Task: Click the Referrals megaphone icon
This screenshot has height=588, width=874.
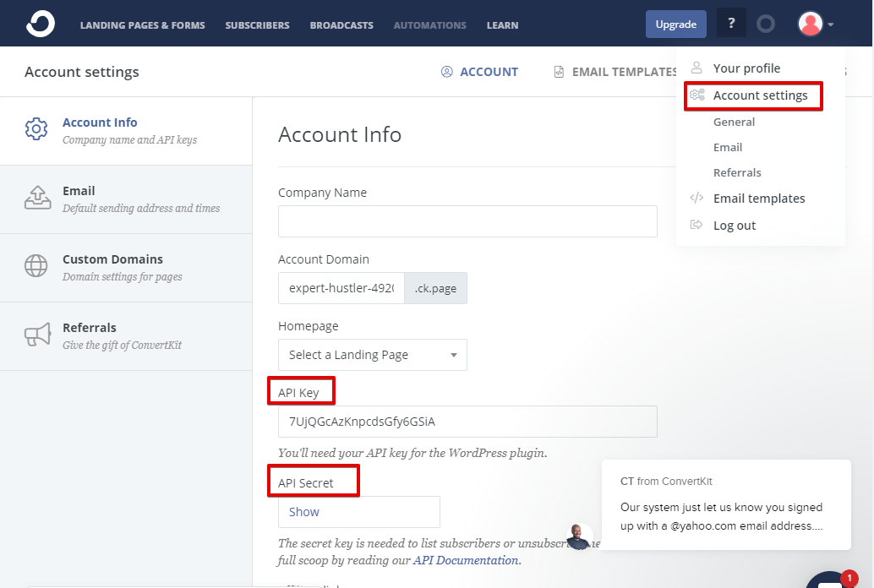Action: coord(37,335)
